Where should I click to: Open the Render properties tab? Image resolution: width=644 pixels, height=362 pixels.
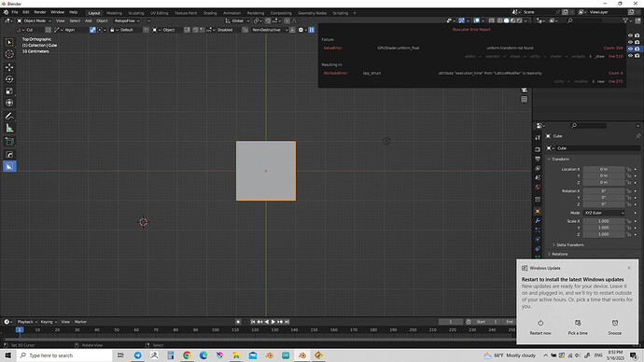click(538, 149)
